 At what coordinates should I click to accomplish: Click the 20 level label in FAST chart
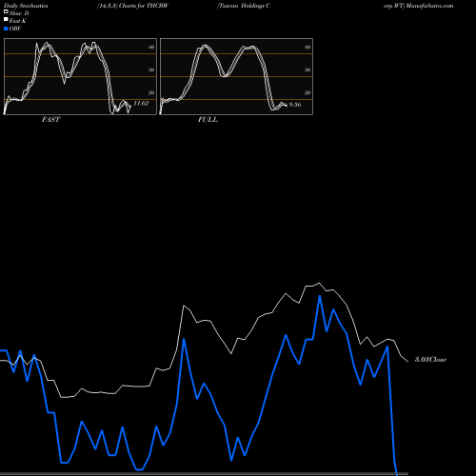pos(151,92)
